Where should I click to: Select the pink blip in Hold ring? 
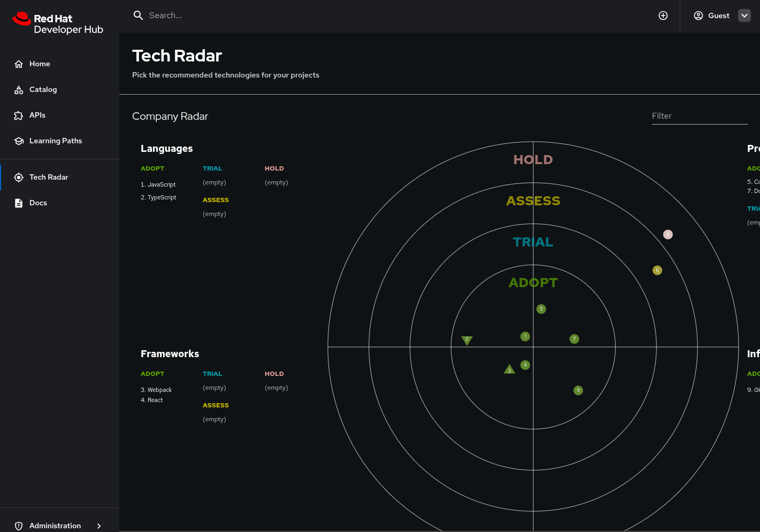pyautogui.click(x=668, y=235)
